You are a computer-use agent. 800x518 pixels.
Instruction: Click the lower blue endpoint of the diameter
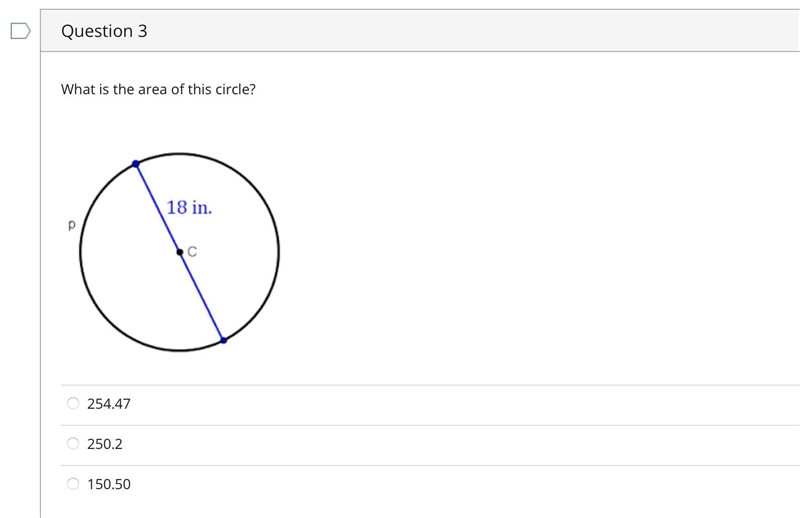[x=223, y=340]
